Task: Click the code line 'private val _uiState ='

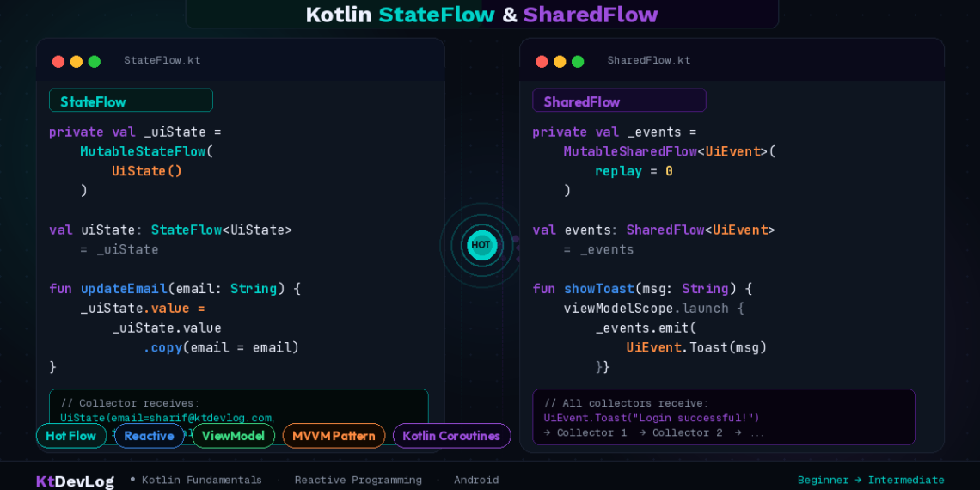Action: 136,132
